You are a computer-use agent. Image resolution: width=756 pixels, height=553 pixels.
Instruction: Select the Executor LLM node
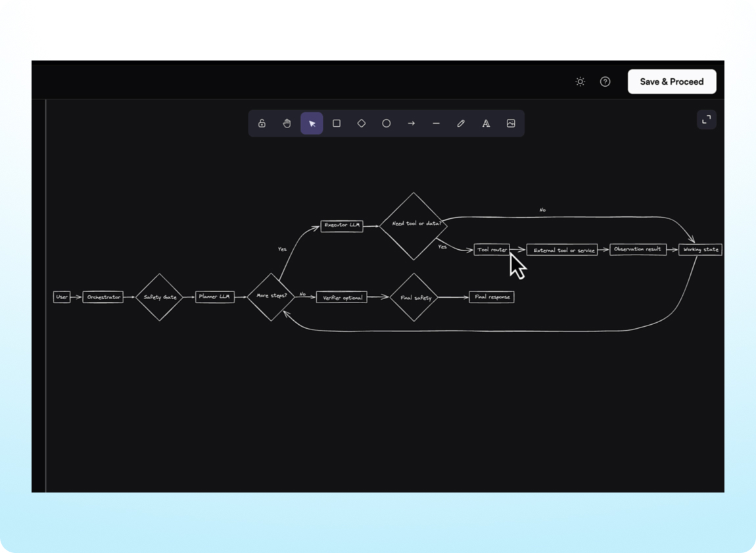coord(342,225)
